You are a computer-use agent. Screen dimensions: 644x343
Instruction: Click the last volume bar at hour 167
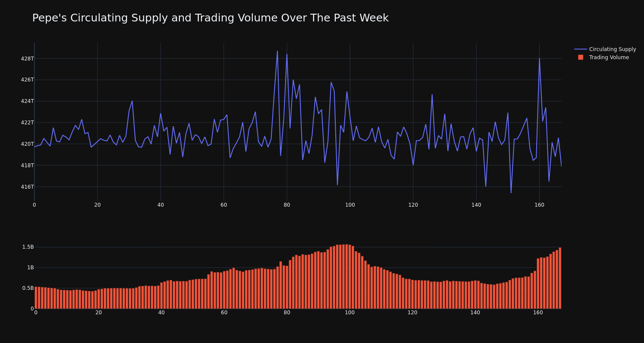(560, 278)
